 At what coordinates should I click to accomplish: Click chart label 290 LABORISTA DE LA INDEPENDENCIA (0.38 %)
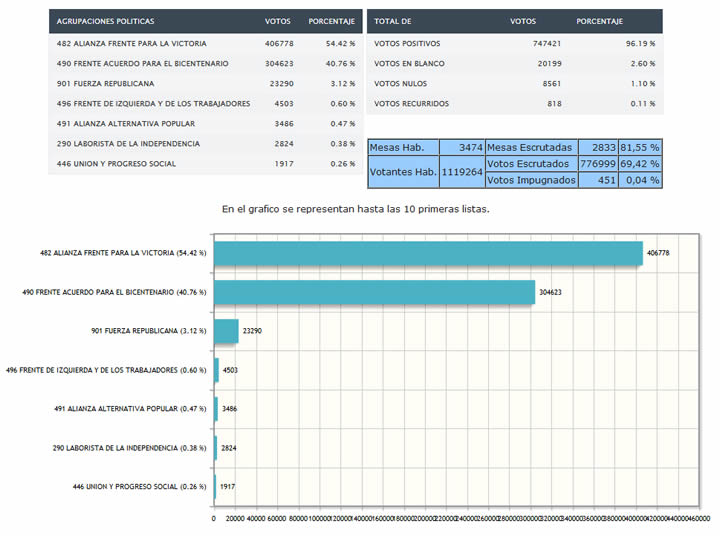pos(129,447)
